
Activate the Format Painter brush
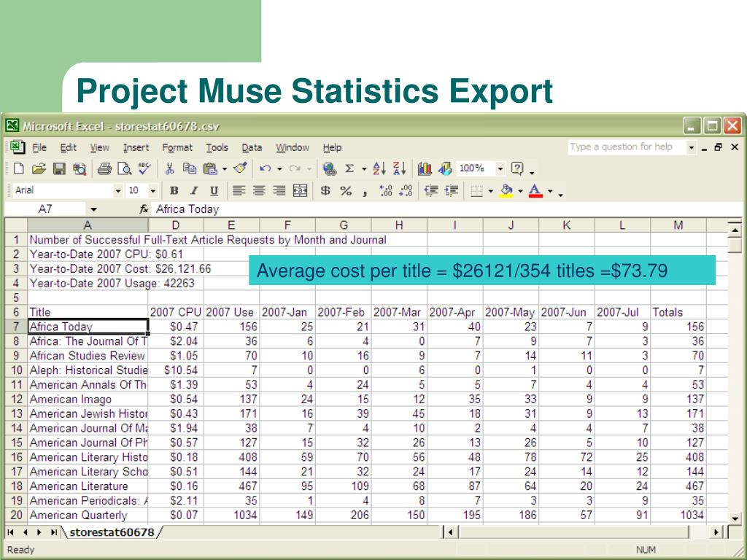[241, 168]
